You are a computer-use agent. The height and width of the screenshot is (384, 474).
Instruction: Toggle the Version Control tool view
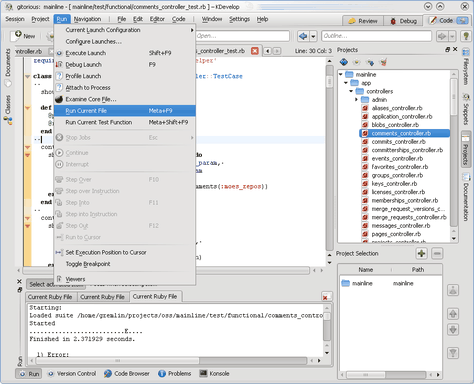(71, 374)
